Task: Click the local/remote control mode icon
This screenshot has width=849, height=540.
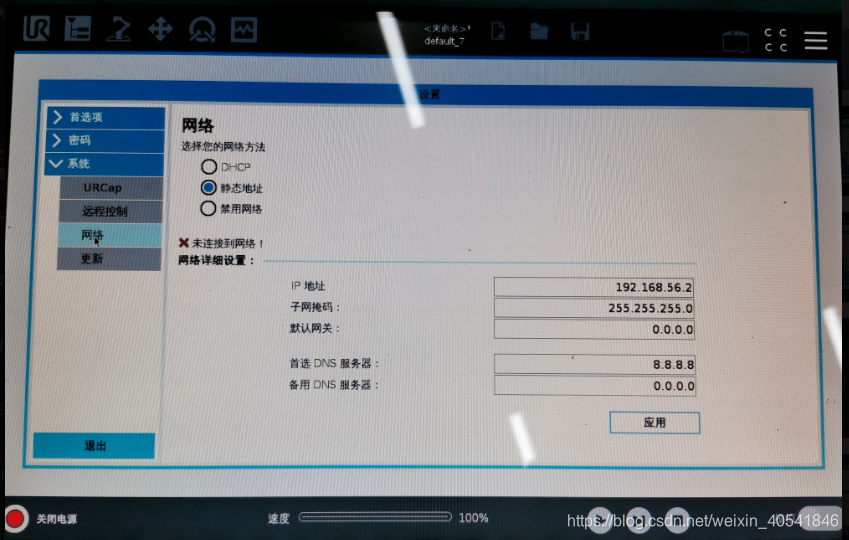Action: (x=736, y=42)
